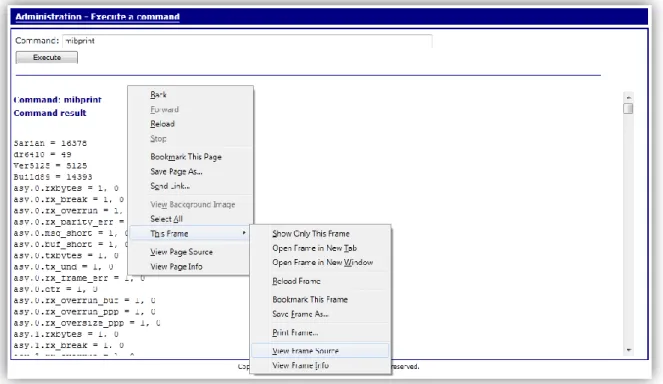The image size is (663, 384).
Task: Open Administration - Execute a command heading link
Action: click(x=97, y=17)
